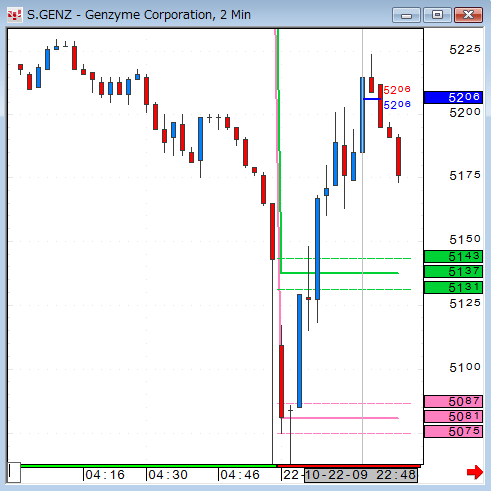491x491 pixels.
Task: Click the pink 5081 price level marker
Action: coord(453,416)
